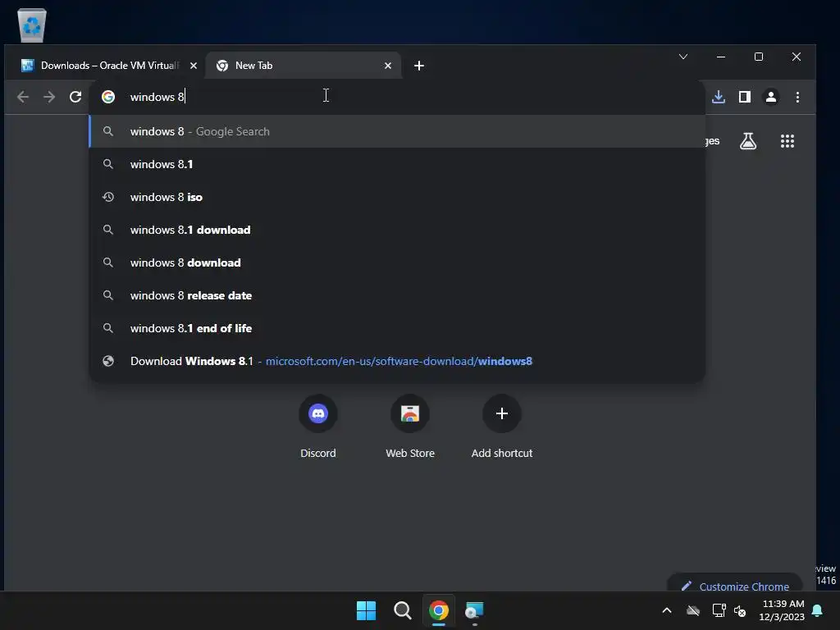The height and width of the screenshot is (630, 840).
Task: Choose the 'windows 8.1' suggestion
Action: [397, 164]
